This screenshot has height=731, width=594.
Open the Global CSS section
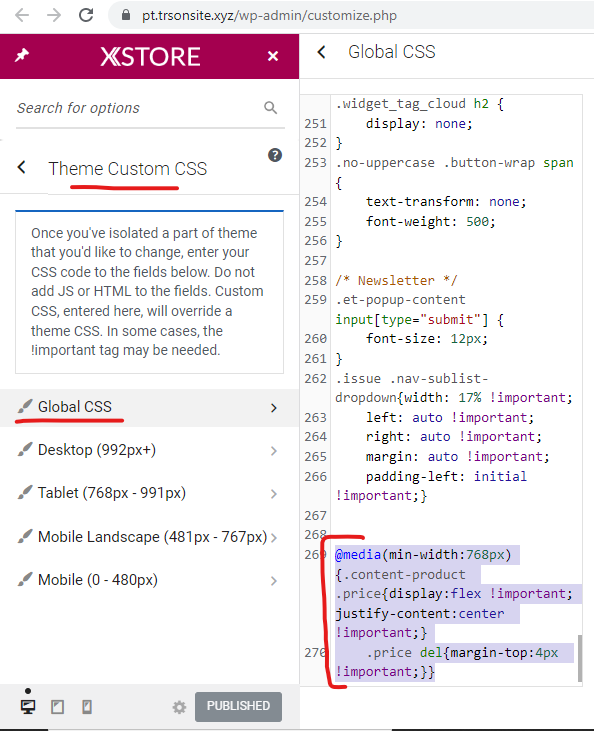coord(149,407)
